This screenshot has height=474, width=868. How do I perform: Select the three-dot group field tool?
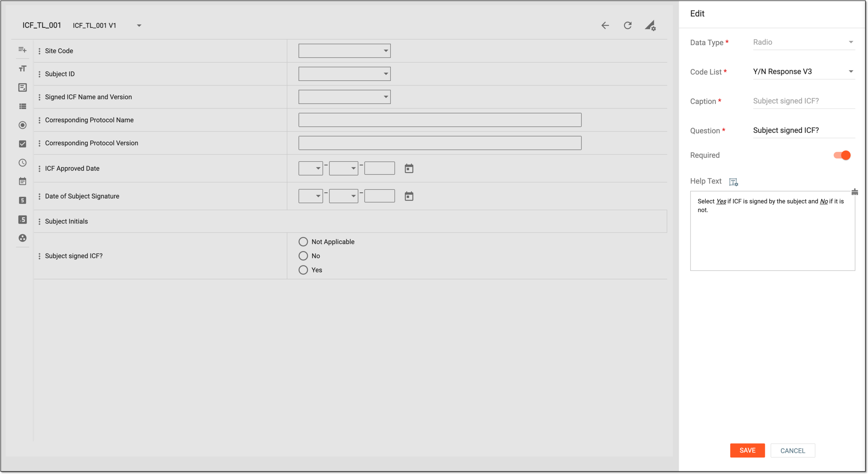click(23, 238)
